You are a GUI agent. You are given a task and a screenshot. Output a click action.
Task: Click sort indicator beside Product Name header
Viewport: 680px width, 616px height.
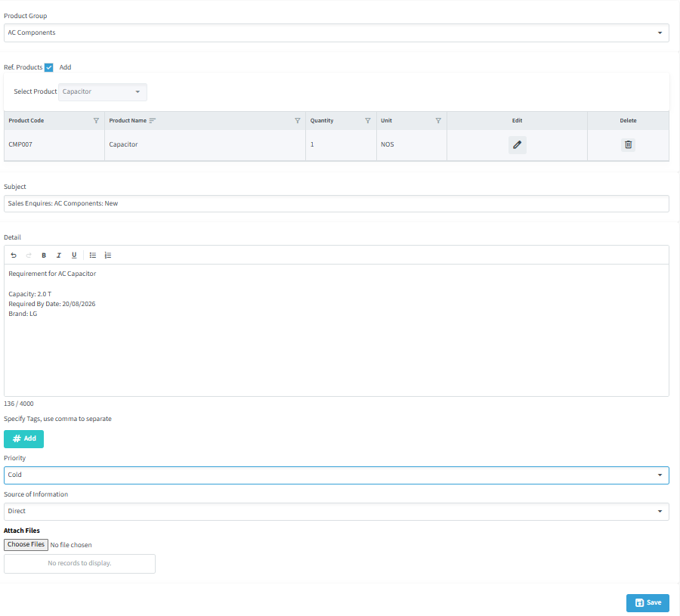[152, 121]
